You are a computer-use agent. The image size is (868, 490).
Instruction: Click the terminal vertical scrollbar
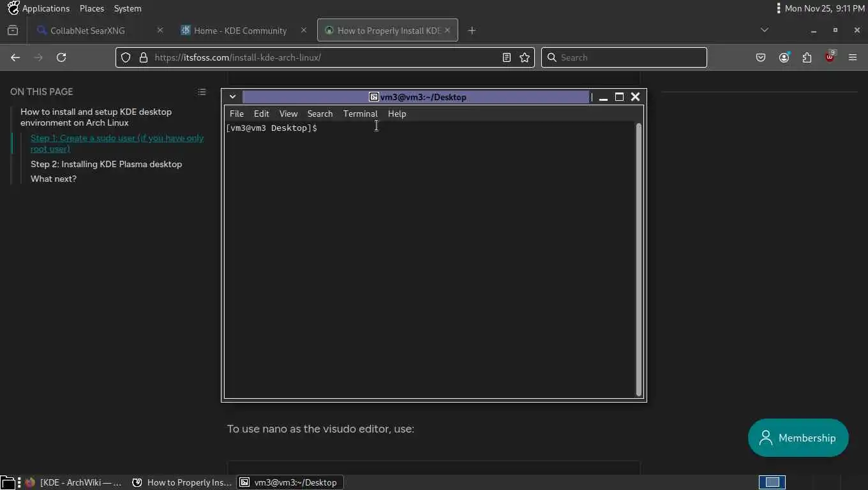coord(639,259)
